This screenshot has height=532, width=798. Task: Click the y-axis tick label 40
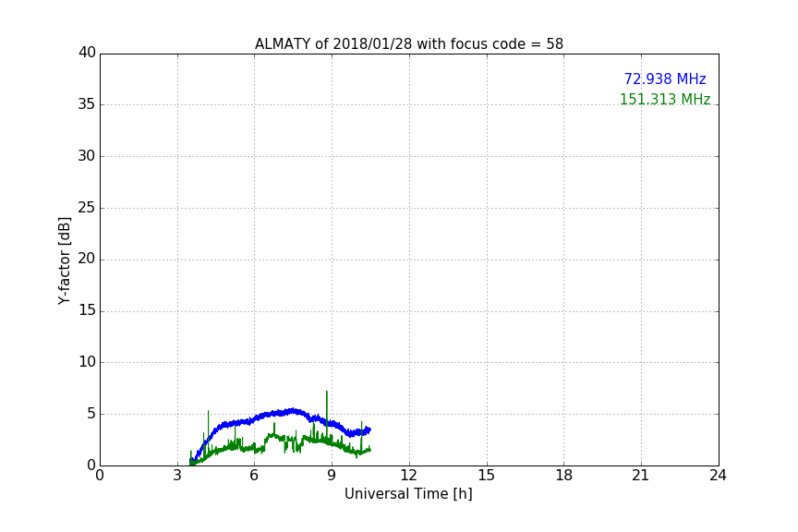coord(87,53)
